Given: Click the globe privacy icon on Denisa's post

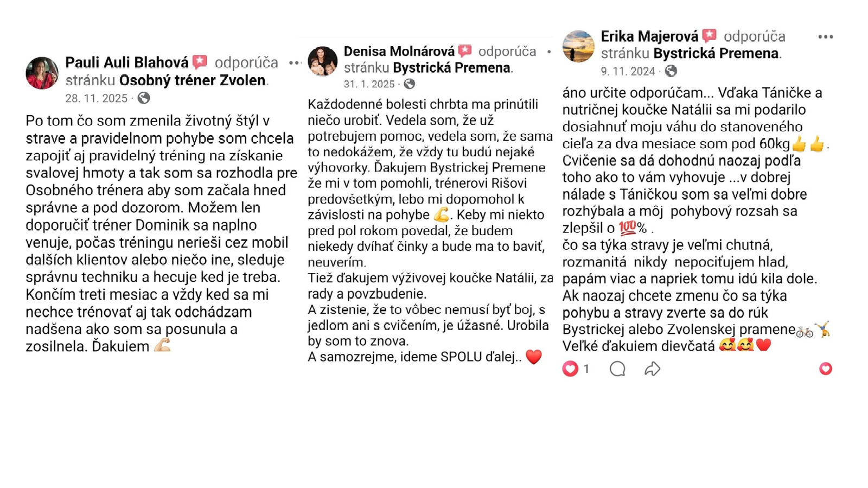Looking at the screenshot, I should click(x=410, y=84).
